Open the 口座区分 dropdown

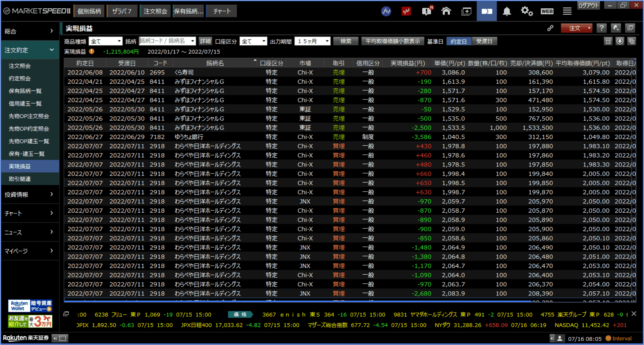point(253,41)
